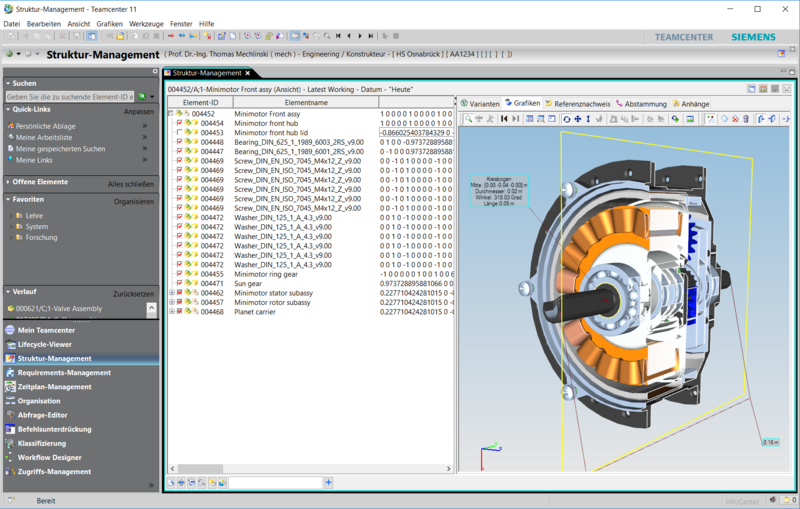800x509 pixels.
Task: Select the zoom magnifier tool in viewer toolbar
Action: [x=468, y=119]
